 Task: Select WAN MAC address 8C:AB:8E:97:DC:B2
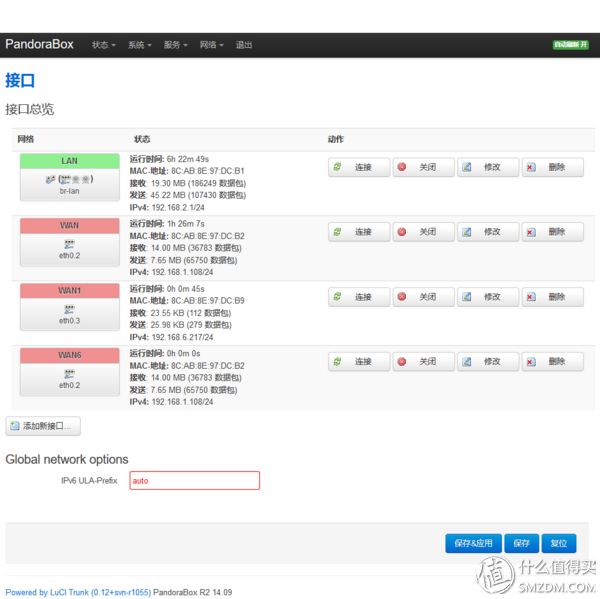pyautogui.click(x=208, y=236)
